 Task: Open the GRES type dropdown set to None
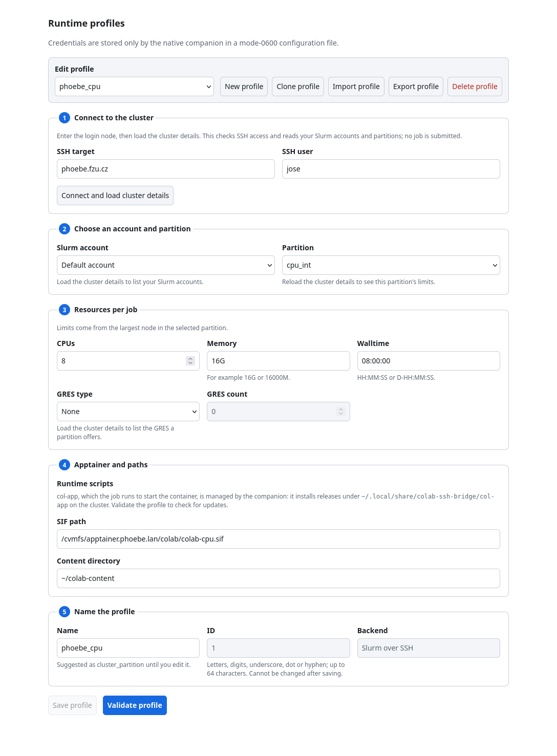click(x=128, y=412)
